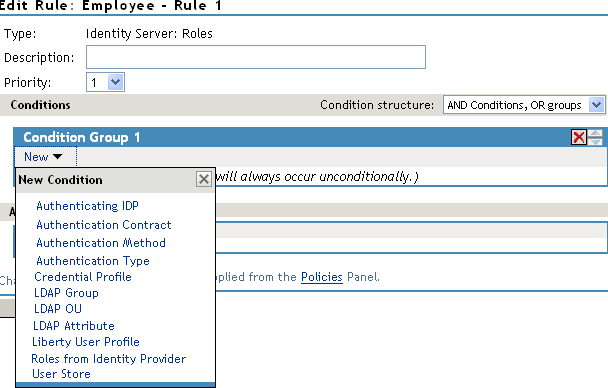Image resolution: width=608 pixels, height=388 pixels.
Task: Choose User Store condition
Action: (x=61, y=374)
